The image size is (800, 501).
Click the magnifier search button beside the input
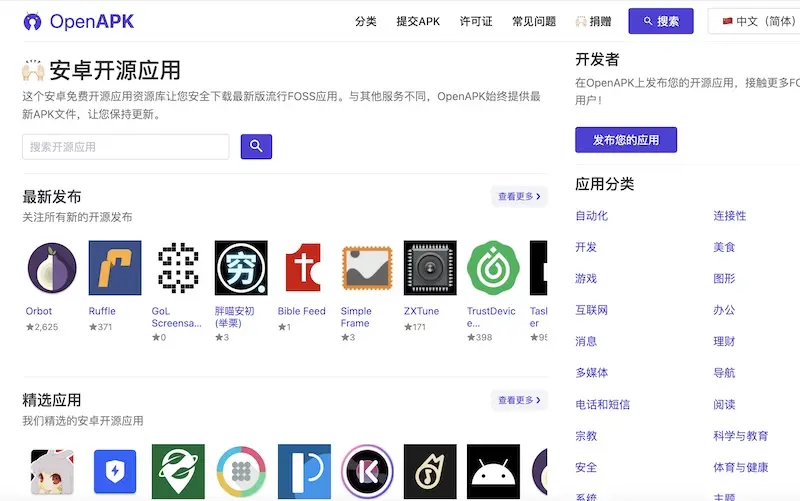[256, 146]
